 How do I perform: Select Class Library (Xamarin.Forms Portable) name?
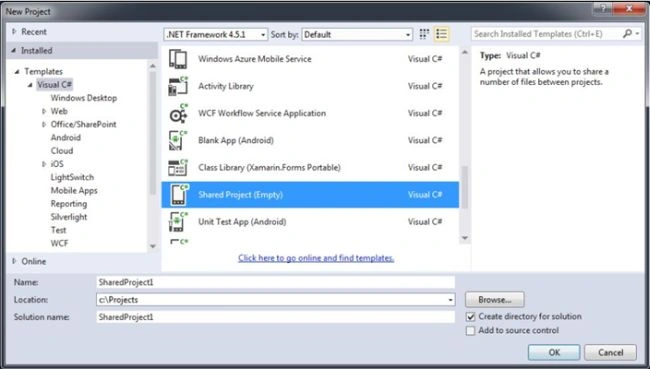[269, 168]
